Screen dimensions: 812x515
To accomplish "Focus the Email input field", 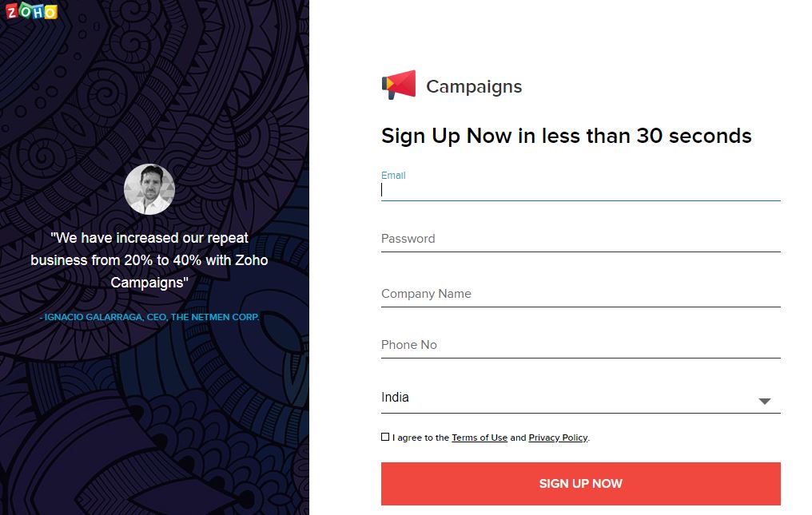I will point(580,190).
